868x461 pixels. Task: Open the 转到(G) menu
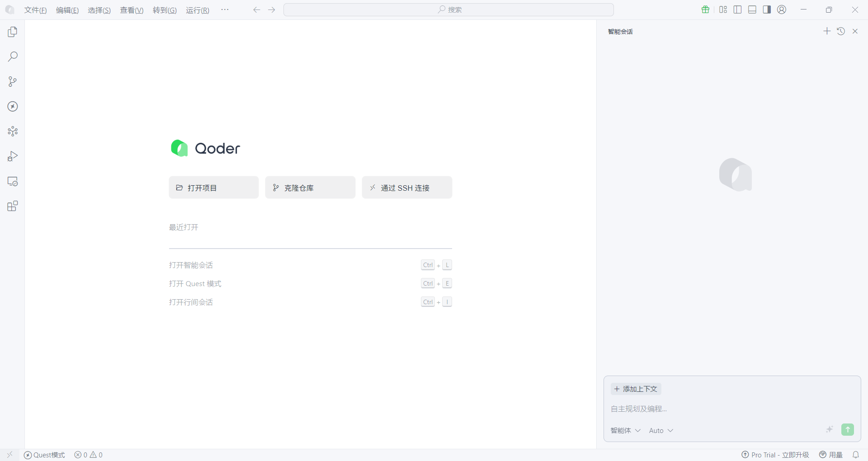tap(165, 10)
